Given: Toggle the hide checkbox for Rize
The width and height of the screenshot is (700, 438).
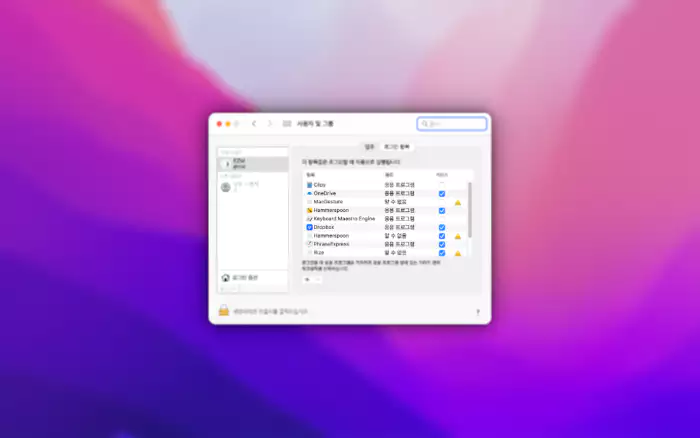Looking at the screenshot, I should click(442, 253).
